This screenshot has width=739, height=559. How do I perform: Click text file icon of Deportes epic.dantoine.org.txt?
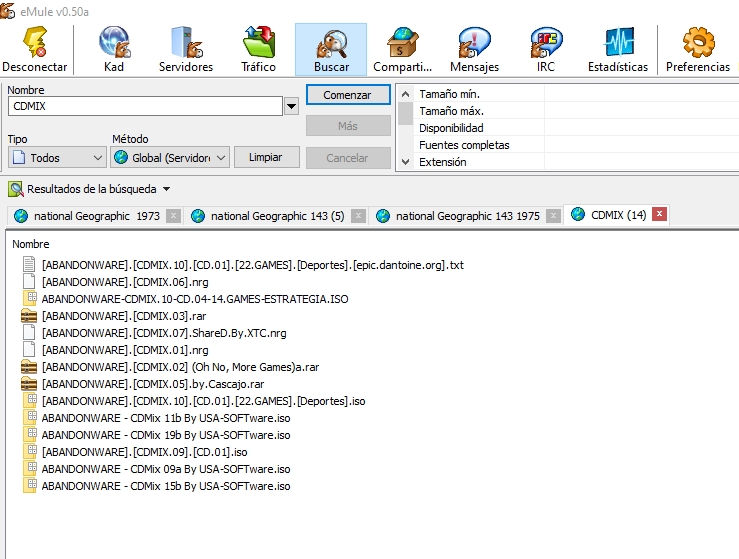pyautogui.click(x=29, y=265)
